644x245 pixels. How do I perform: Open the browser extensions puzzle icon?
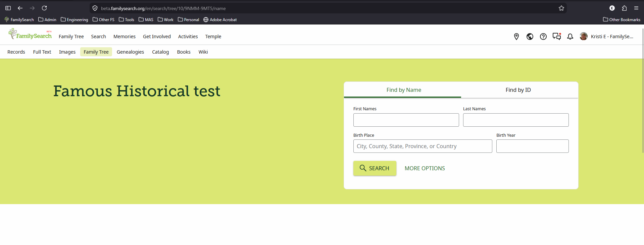point(624,8)
